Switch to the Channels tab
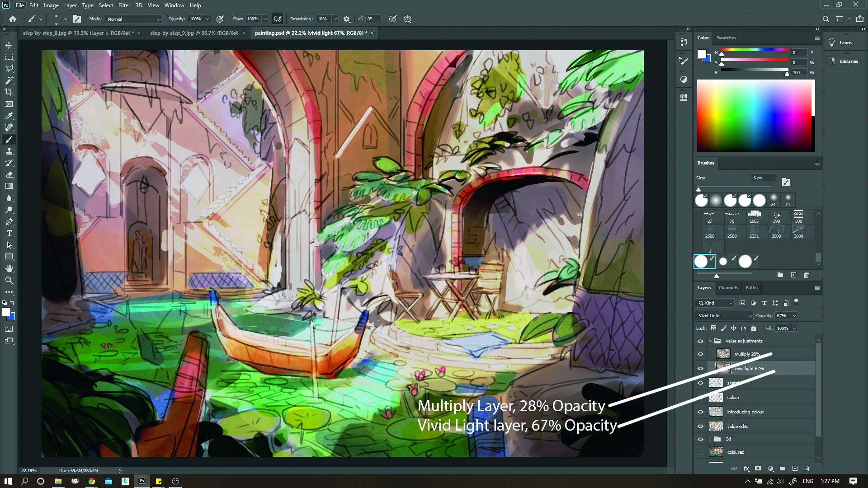The width and height of the screenshot is (868, 488). coord(728,288)
